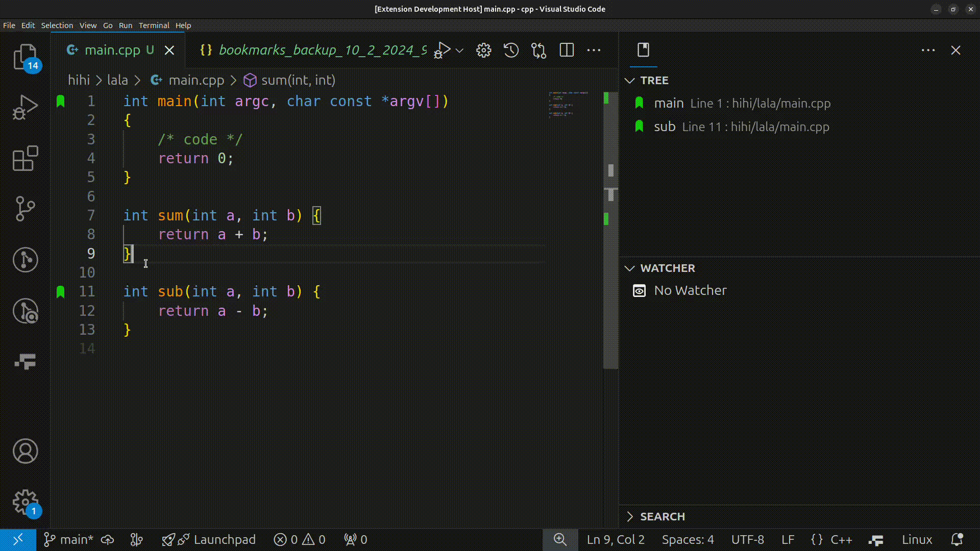Toggle notifications bell in status bar
The height and width of the screenshot is (551, 980).
(x=957, y=539)
